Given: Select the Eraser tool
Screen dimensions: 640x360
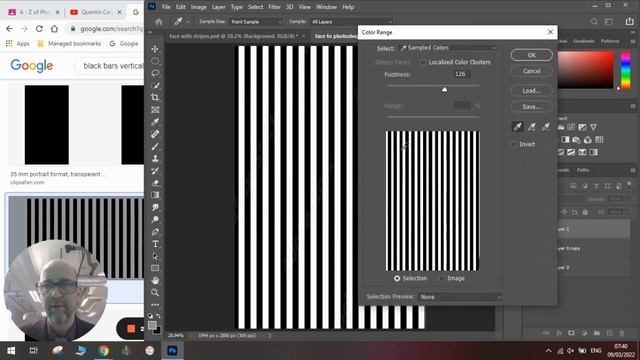Looking at the screenshot, I should tap(155, 183).
